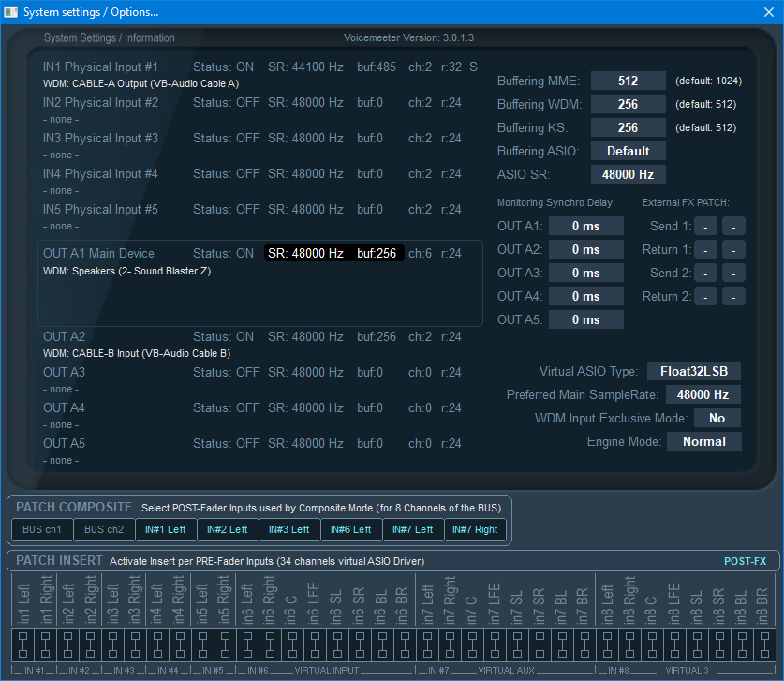Screen dimensions: 784x681
Task: Toggle insert for in7 Left channel
Action: pyautogui.click(x=427, y=645)
